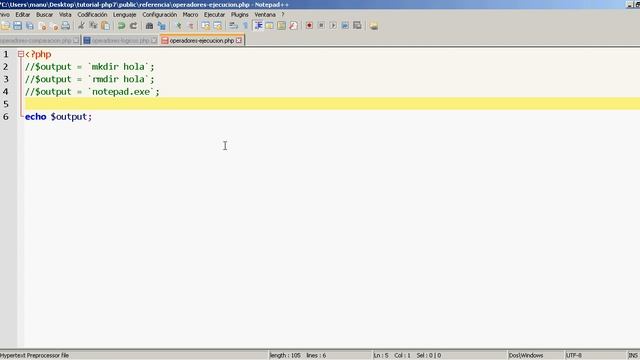Click the Function List toolbar icon

click(293, 26)
